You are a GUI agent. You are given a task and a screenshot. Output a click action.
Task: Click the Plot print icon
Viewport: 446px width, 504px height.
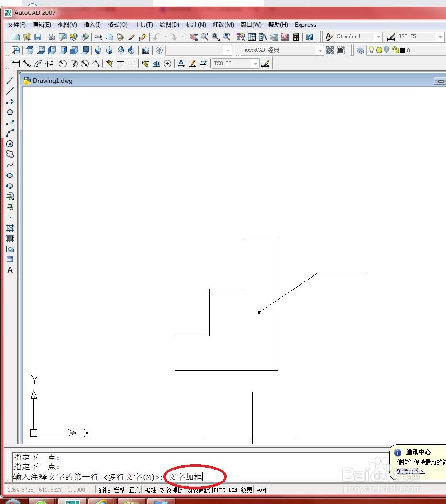(51, 37)
